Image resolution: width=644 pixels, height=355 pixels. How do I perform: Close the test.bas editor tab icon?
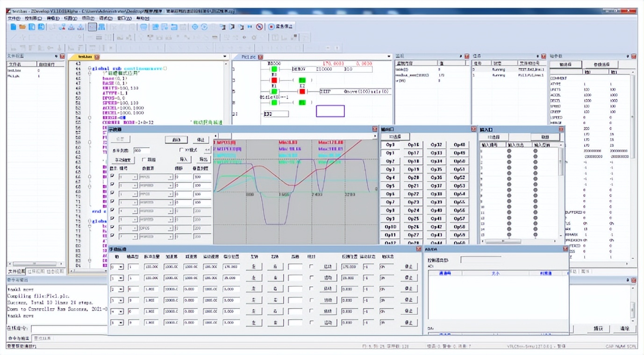[97, 57]
